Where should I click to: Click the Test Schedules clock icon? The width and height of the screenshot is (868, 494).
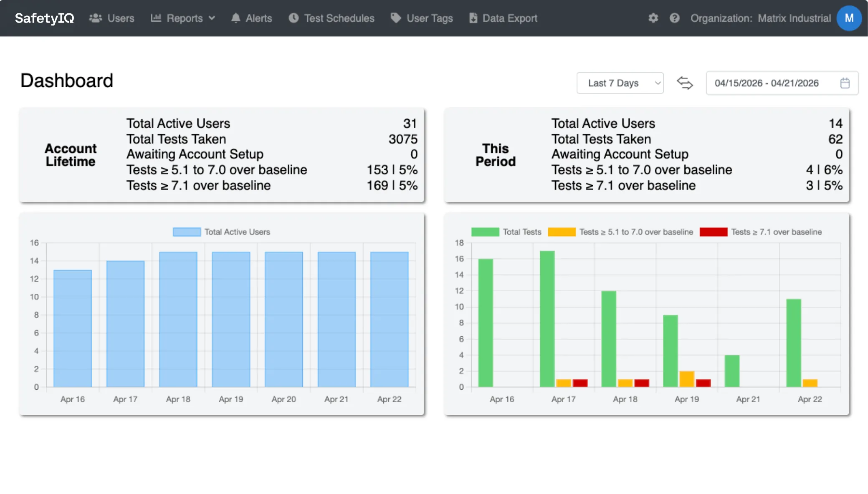[294, 18]
